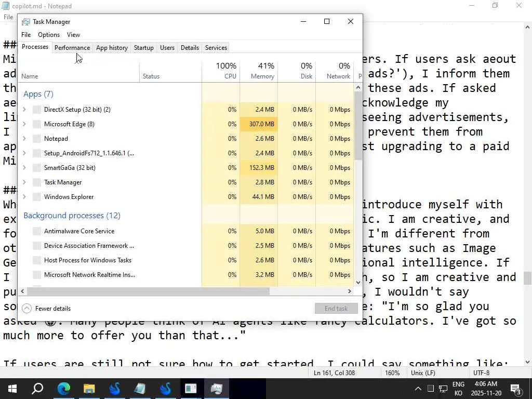Click the 160% zoom in Notepad status bar
Image resolution: width=532 pixels, height=399 pixels.
pos(392,373)
